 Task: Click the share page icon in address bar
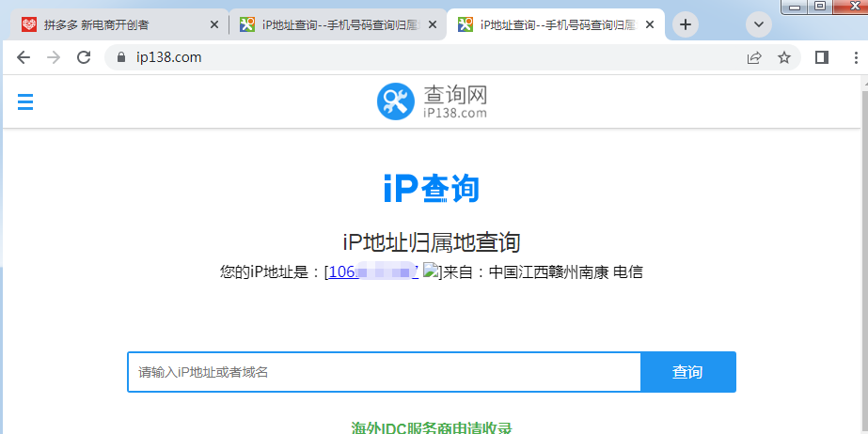click(754, 57)
